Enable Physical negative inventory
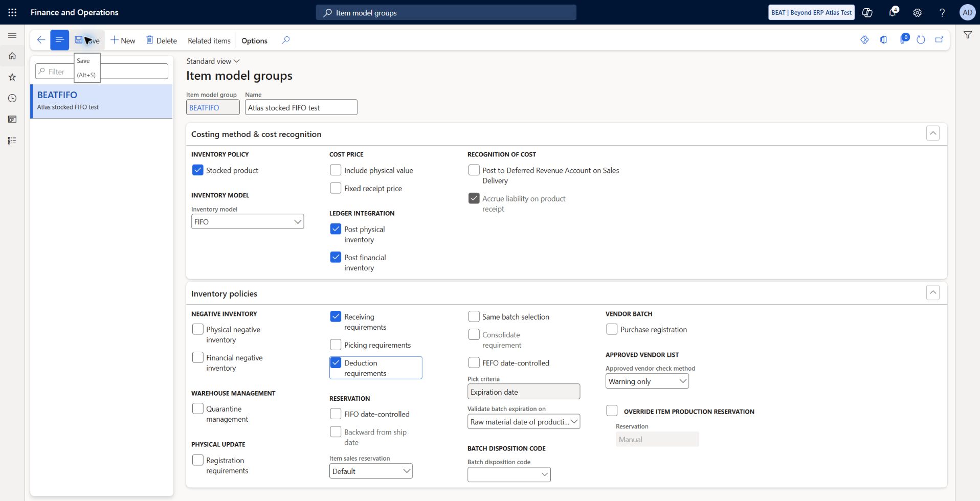 click(198, 329)
